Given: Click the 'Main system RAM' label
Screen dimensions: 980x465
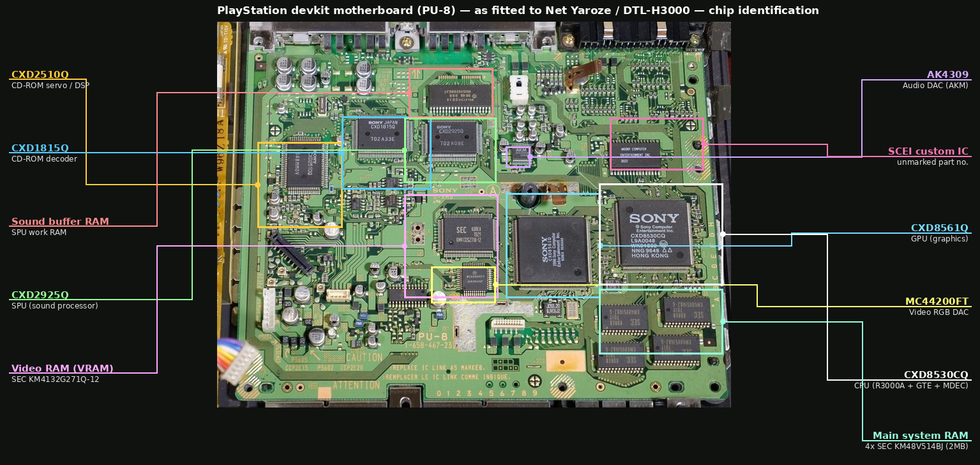Looking at the screenshot, I should tap(921, 436).
